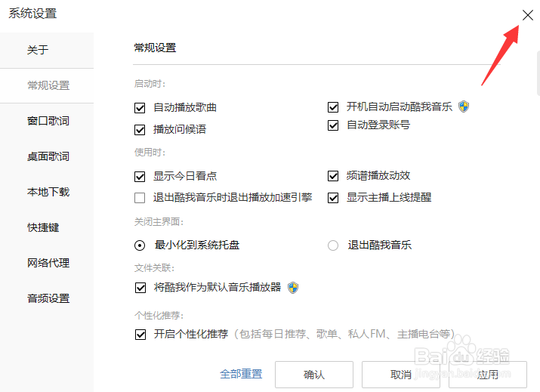Image resolution: width=540 pixels, height=392 pixels.
Task: Switch to 常规设置 sidebar tab
Action: (x=47, y=85)
